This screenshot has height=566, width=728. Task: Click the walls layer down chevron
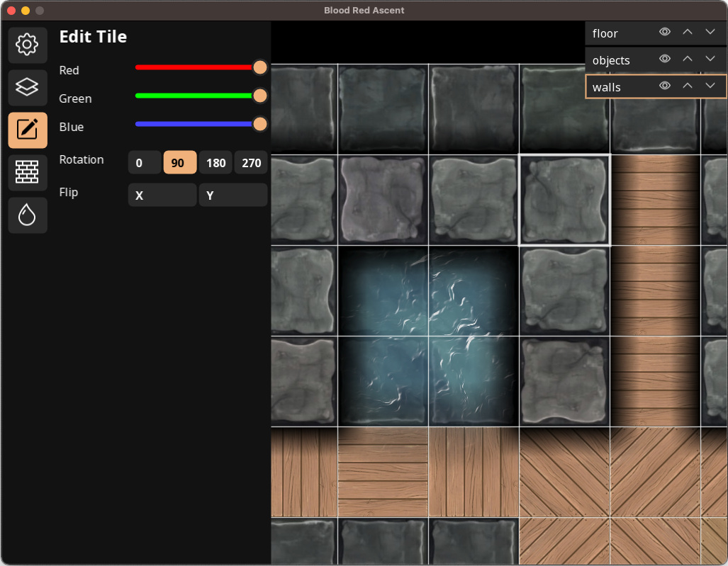pyautogui.click(x=710, y=86)
